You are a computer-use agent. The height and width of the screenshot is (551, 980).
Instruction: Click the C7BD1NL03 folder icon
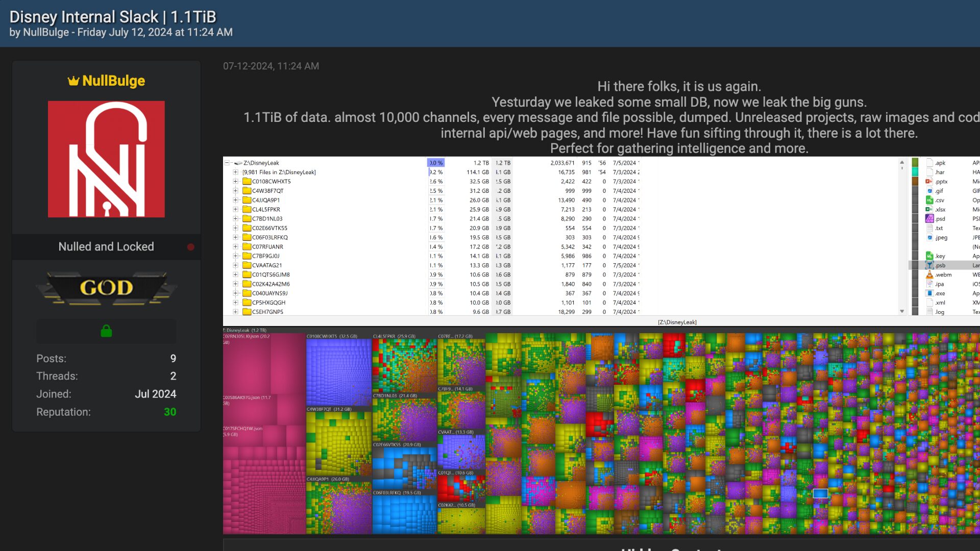click(247, 218)
